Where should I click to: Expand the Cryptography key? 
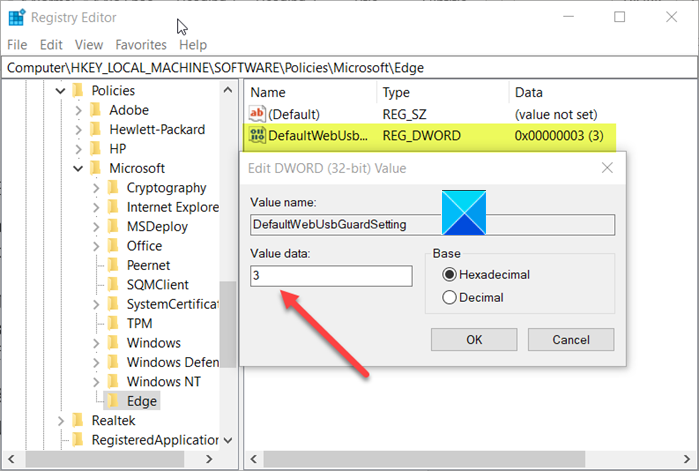tap(96, 188)
